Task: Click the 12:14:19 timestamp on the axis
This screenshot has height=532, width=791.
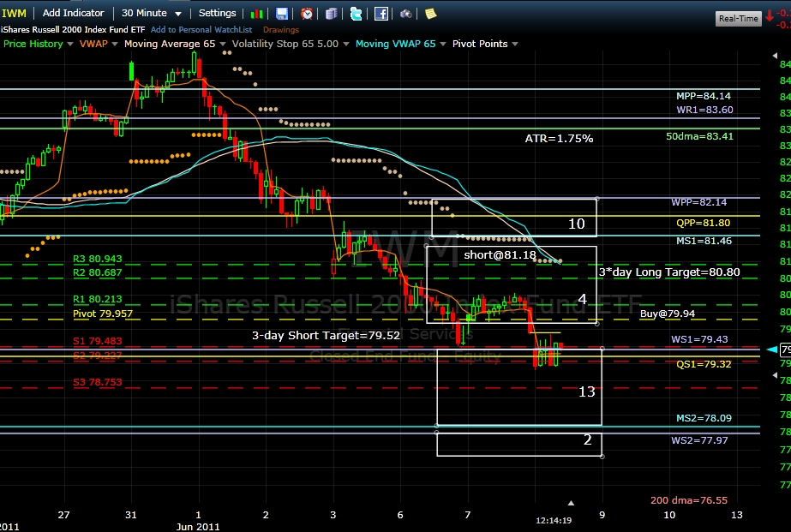Action: [554, 520]
